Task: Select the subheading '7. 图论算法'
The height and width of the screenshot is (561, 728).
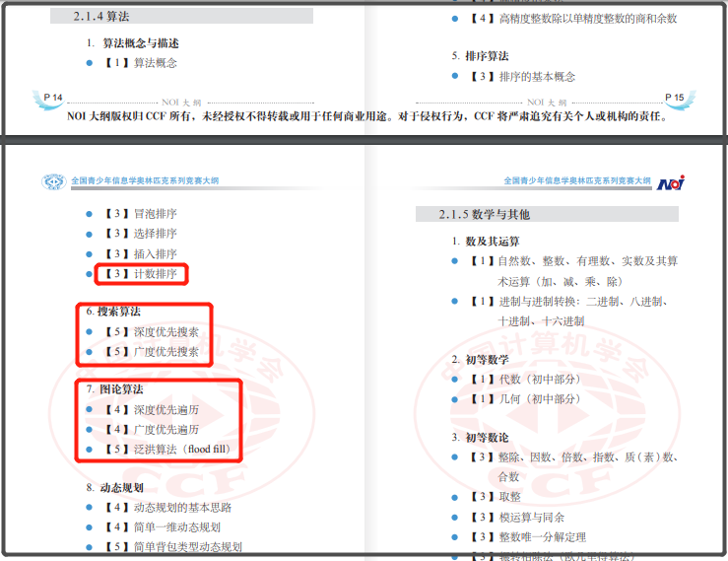Action: [x=114, y=389]
